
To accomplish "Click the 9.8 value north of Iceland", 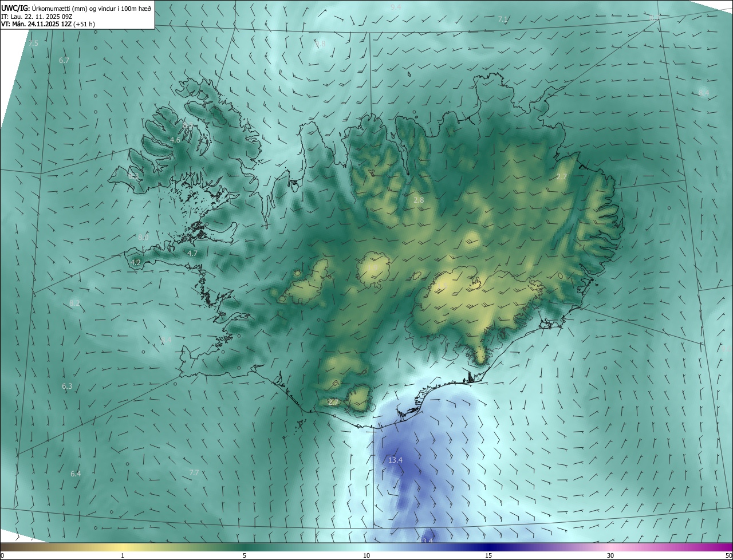I will (x=320, y=44).
